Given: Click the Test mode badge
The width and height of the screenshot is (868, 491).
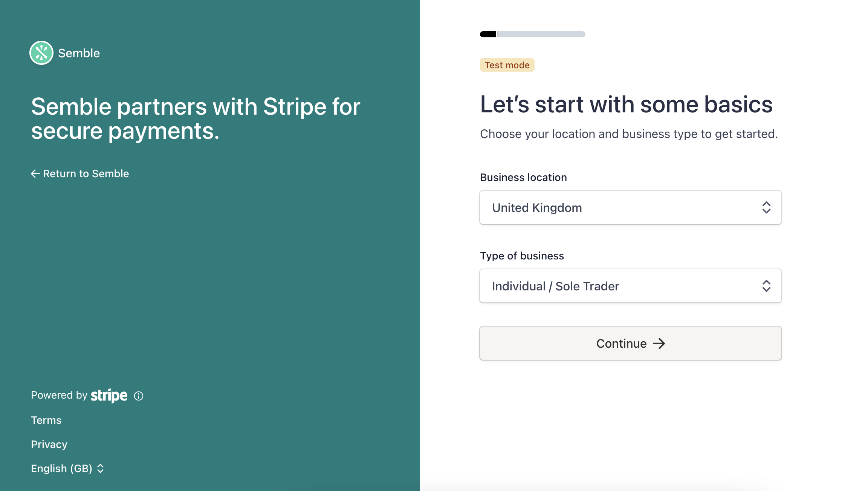Looking at the screenshot, I should click(x=507, y=65).
